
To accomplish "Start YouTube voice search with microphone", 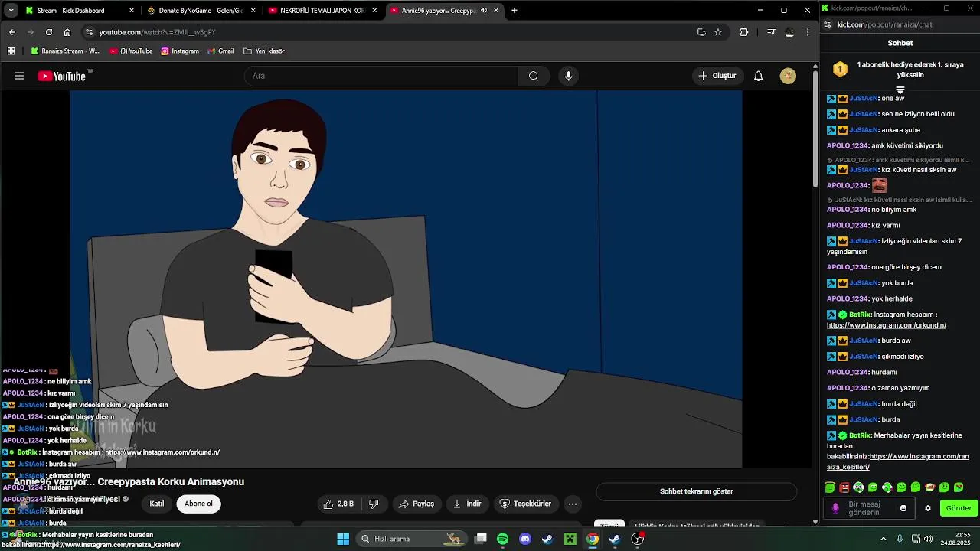I will point(568,76).
